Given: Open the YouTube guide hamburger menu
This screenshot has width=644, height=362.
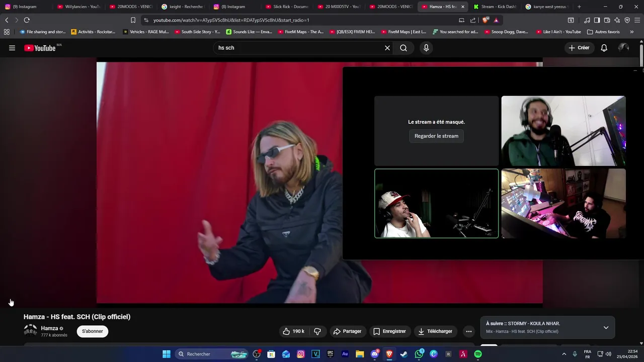Looking at the screenshot, I should click(12, 48).
